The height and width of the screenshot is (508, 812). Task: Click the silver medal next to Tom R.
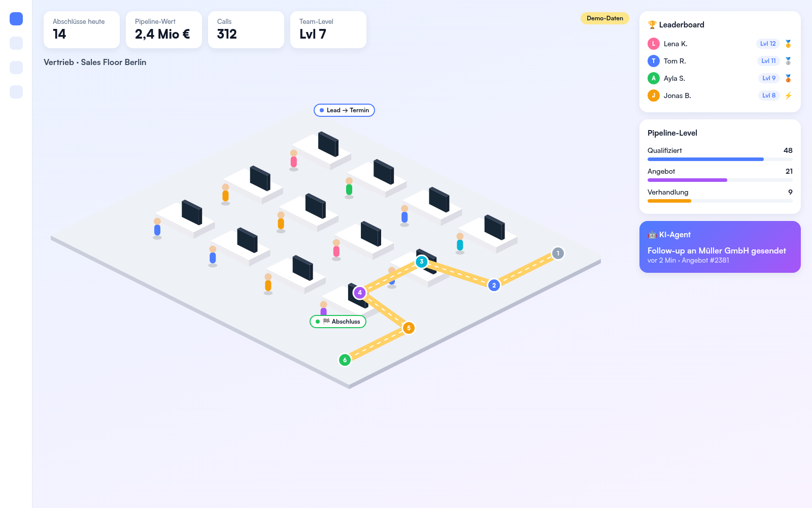788,61
